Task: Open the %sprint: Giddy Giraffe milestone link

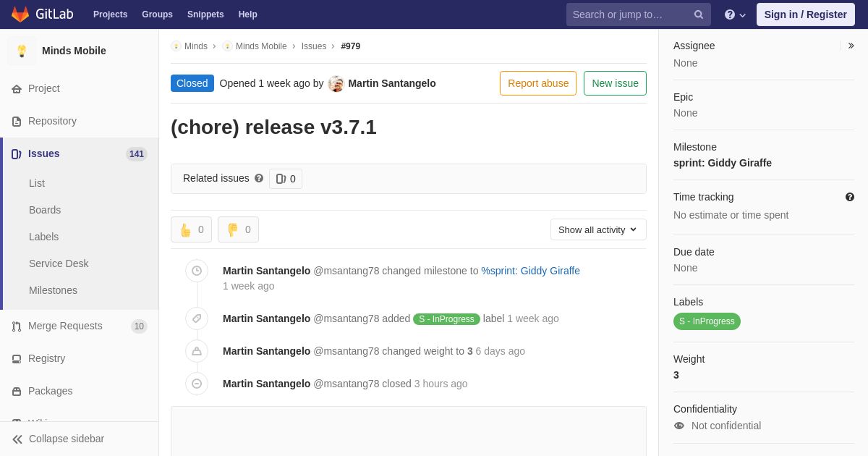Action: coord(530,271)
